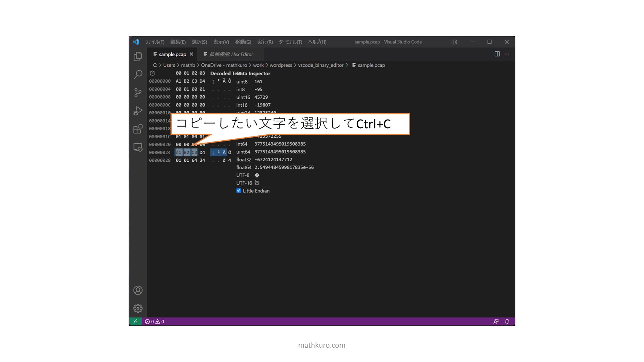Viewport: 644px width, 362px height.
Task: Open the 表示(V) menu
Action: [x=221, y=42]
